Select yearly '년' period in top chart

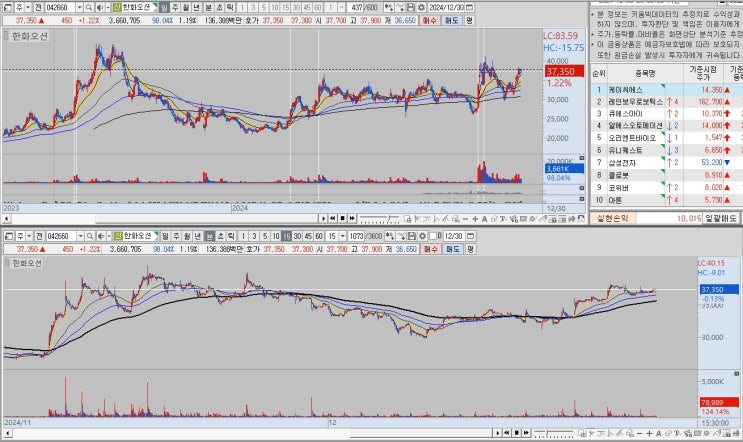(197, 7)
